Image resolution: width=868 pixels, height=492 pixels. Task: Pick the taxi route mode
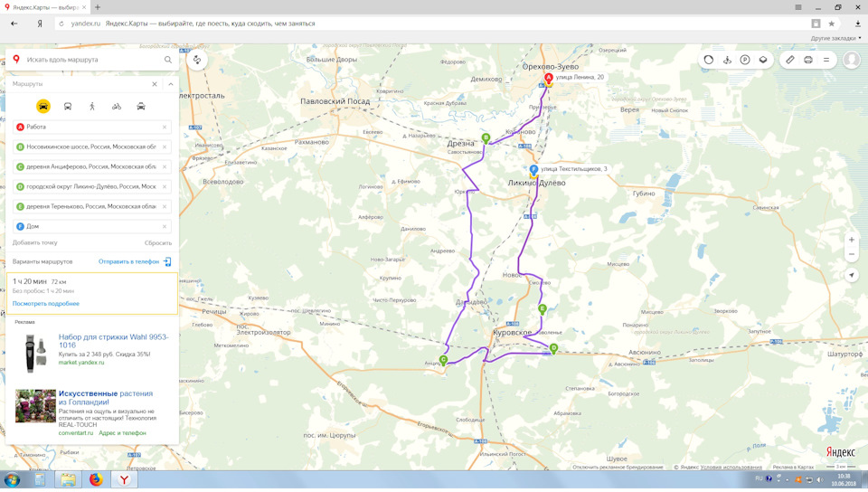click(x=141, y=106)
